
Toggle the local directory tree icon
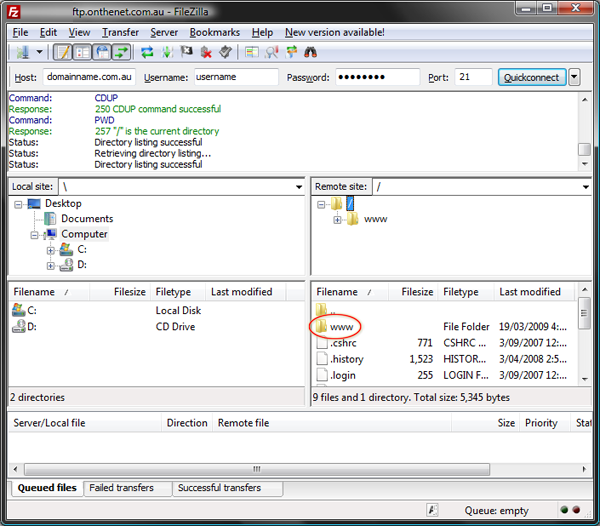[x=82, y=52]
